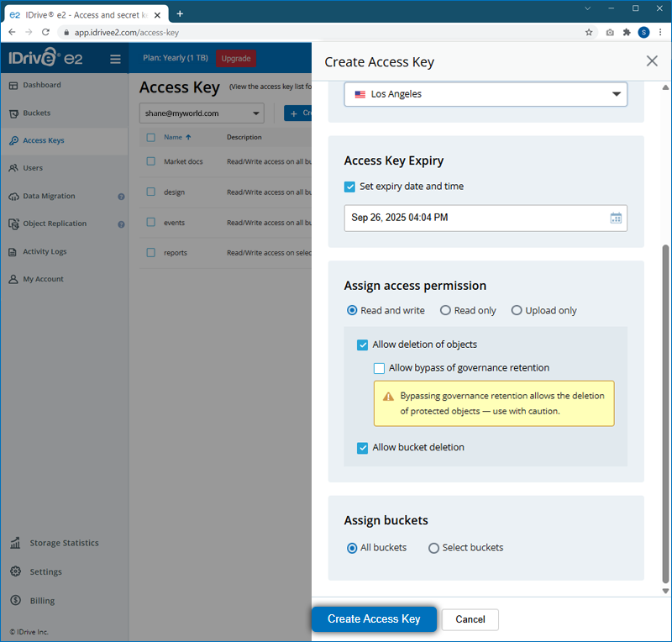The image size is (672, 642).
Task: Reload the page in browser
Action: [x=46, y=33]
